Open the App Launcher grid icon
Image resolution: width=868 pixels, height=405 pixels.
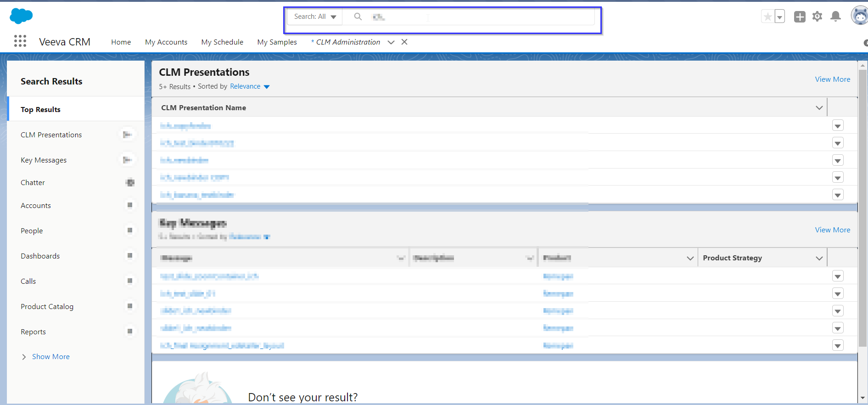(20, 41)
